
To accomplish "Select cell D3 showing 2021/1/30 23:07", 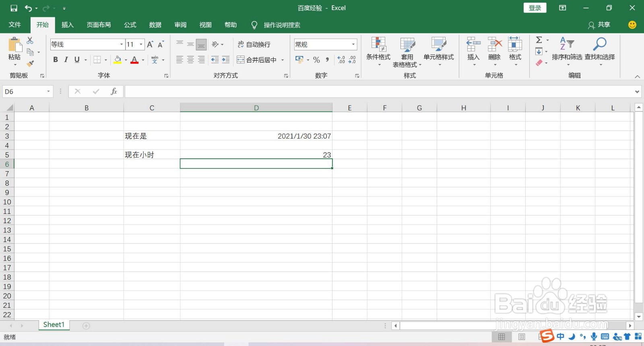I will coord(256,136).
